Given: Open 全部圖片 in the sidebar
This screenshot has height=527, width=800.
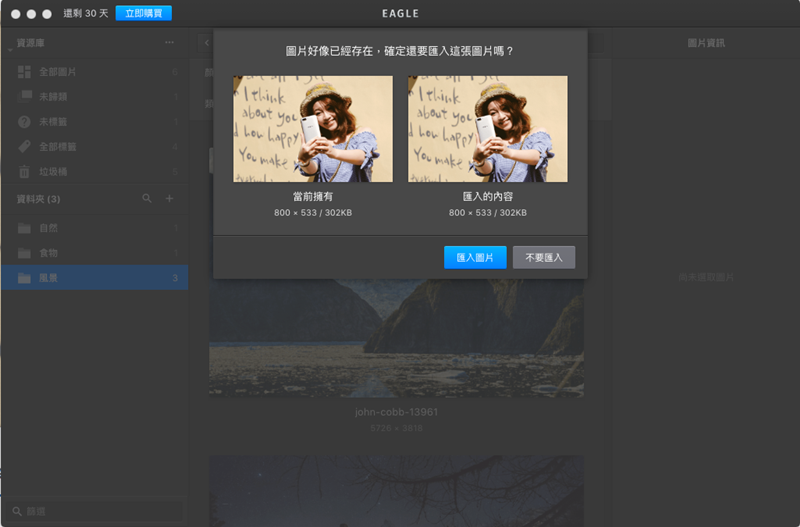Looking at the screenshot, I should coord(94,71).
